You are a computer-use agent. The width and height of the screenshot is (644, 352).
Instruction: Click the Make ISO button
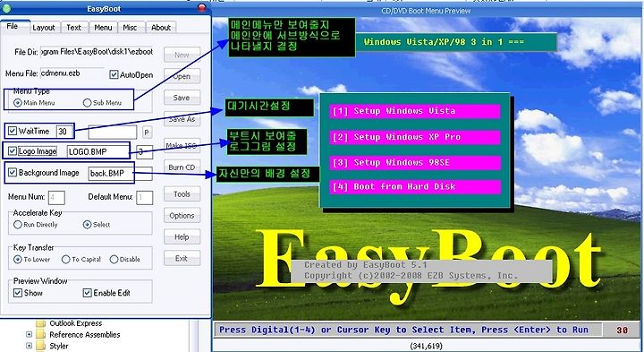point(182,146)
